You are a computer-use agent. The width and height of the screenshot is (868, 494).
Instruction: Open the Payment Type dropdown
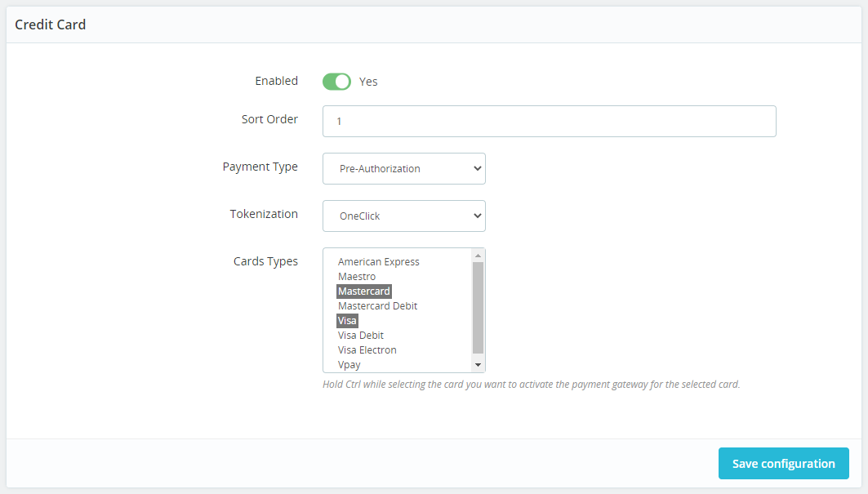403,169
